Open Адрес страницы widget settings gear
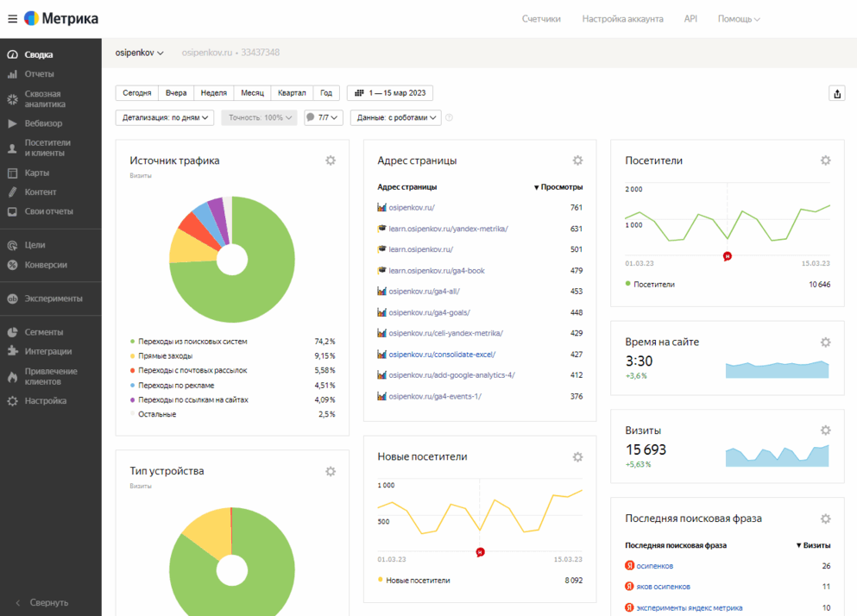This screenshot has width=857, height=616. click(577, 160)
